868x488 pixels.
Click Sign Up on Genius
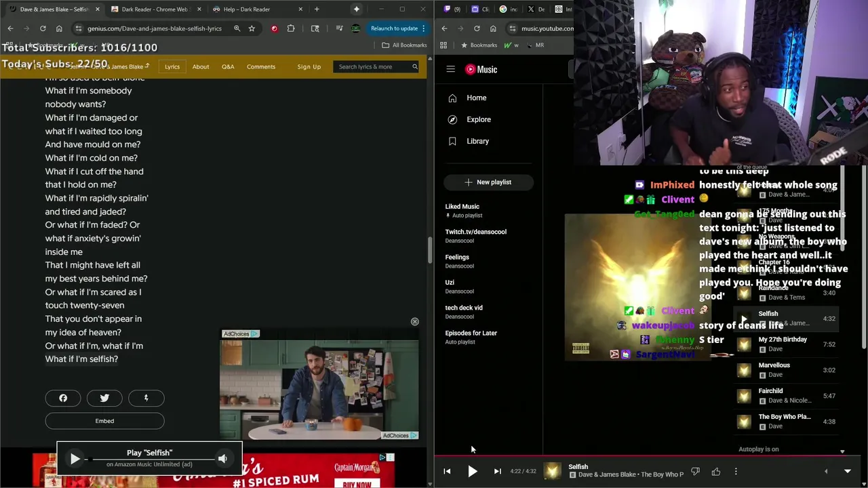coord(309,66)
